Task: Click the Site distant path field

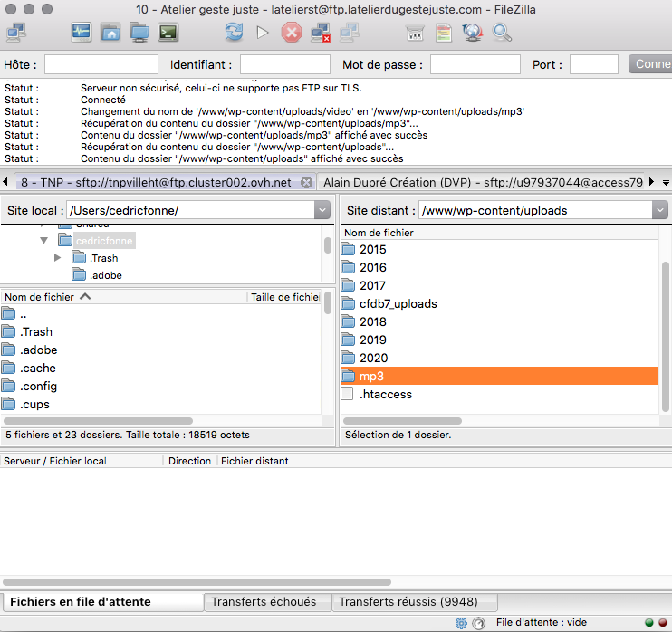Action: [x=536, y=210]
